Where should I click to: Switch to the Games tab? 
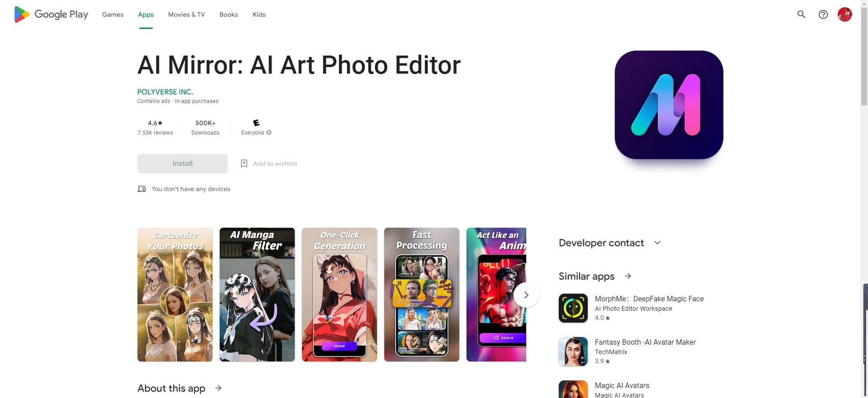pos(113,14)
